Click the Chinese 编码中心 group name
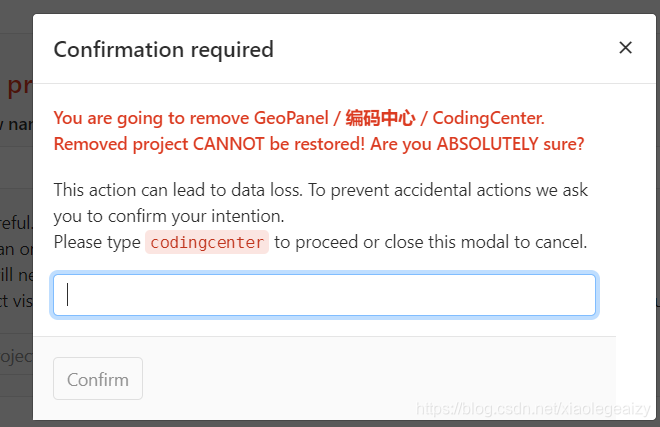The image size is (660, 427). pos(380,118)
